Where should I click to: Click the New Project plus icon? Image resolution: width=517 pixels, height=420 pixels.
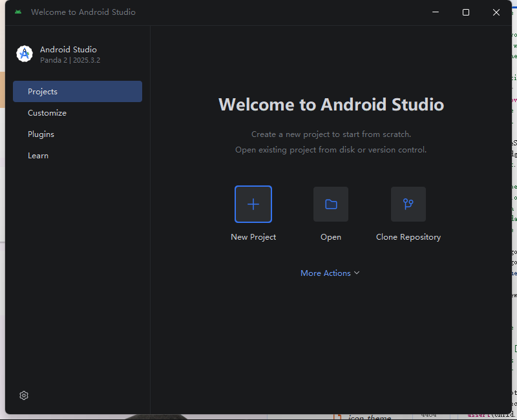(253, 204)
